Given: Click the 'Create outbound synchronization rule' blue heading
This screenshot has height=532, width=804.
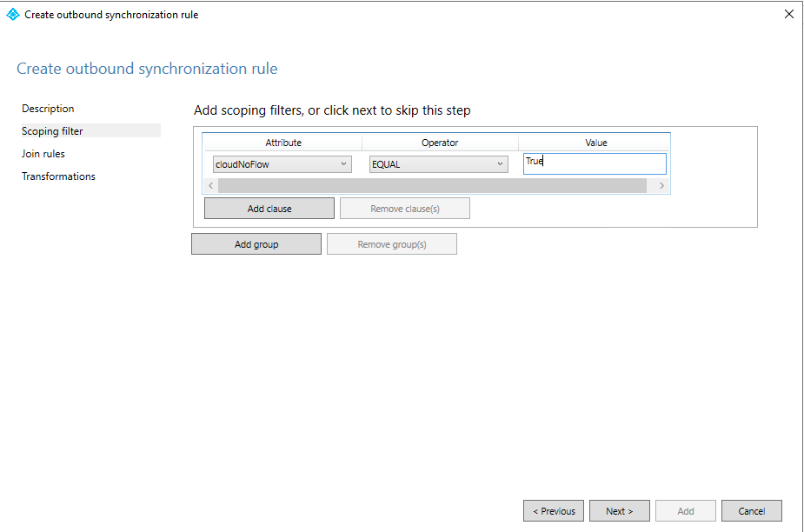Looking at the screenshot, I should [x=147, y=68].
